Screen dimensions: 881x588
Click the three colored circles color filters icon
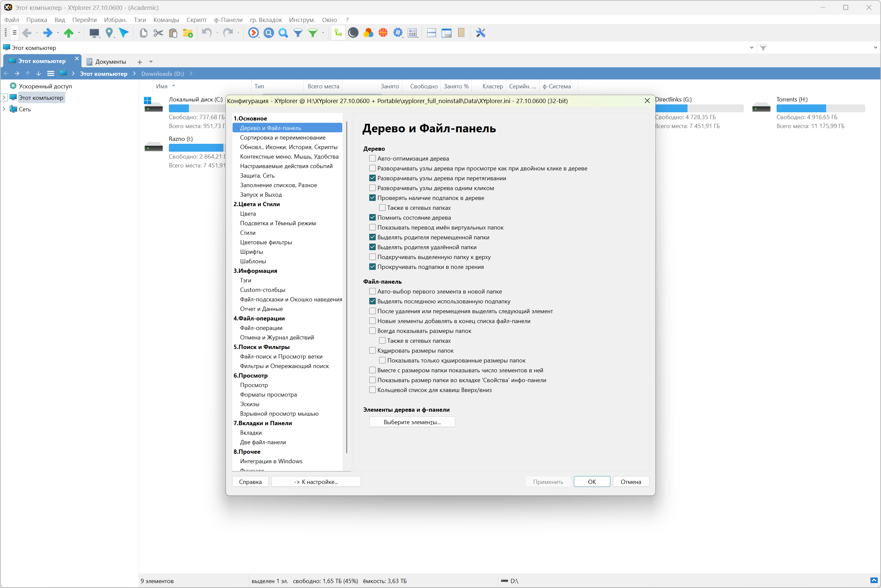point(368,33)
